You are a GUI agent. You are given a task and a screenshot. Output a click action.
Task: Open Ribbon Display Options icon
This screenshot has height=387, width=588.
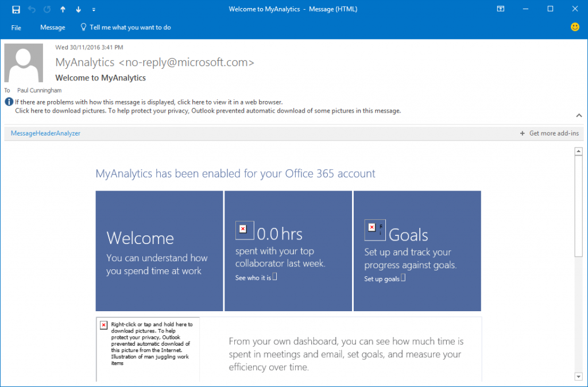click(501, 9)
